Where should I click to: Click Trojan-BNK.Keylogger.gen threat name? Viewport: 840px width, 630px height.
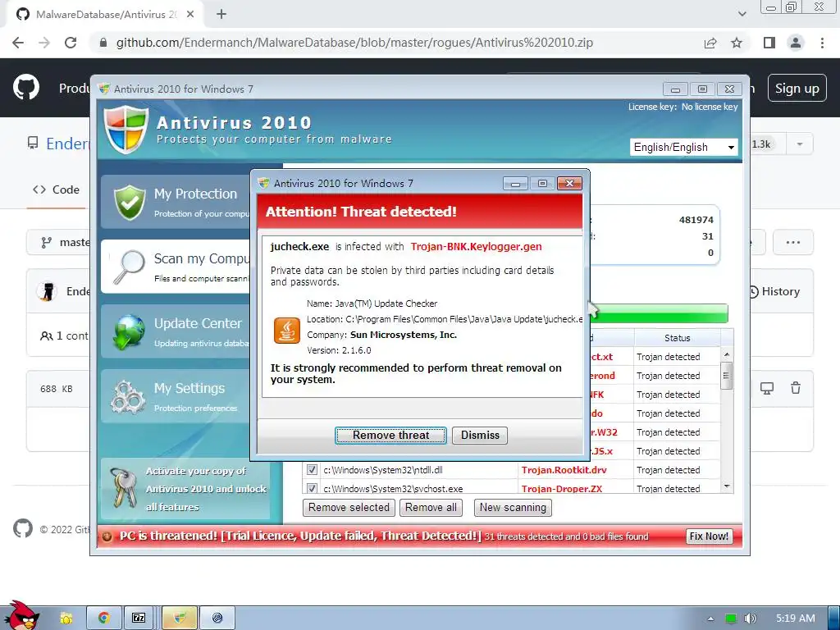tap(476, 246)
